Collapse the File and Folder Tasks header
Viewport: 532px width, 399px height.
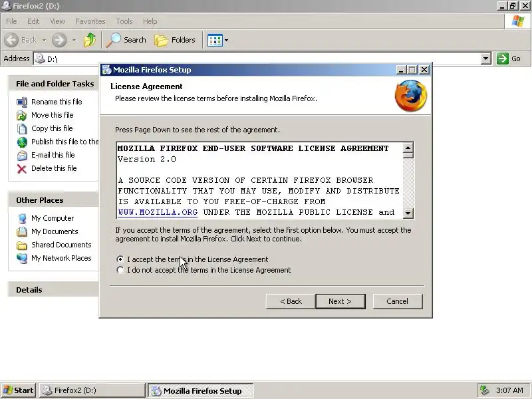click(x=54, y=84)
